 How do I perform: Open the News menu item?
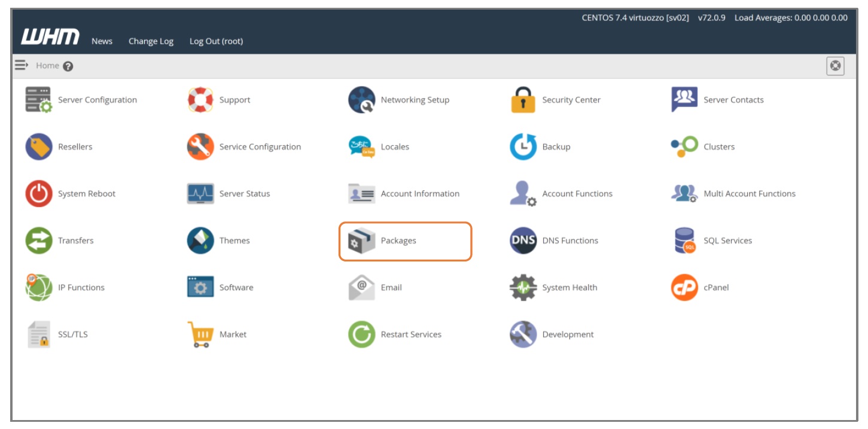click(102, 41)
